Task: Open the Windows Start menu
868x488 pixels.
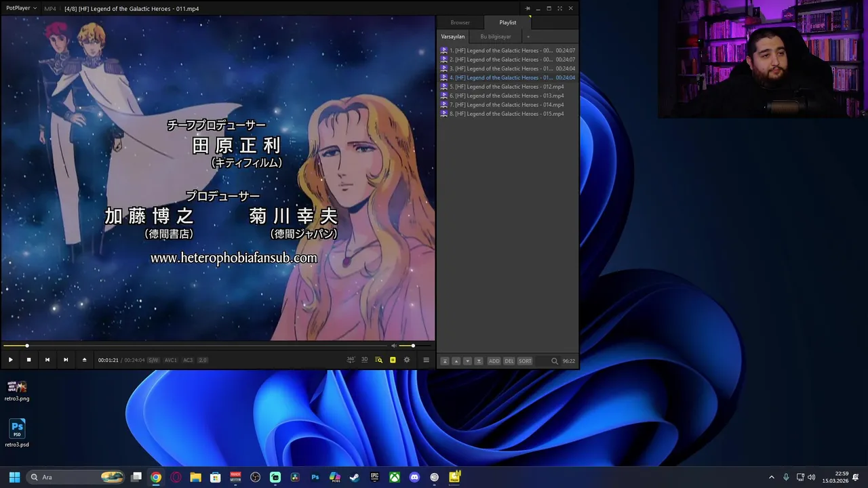Action: pos(14,477)
